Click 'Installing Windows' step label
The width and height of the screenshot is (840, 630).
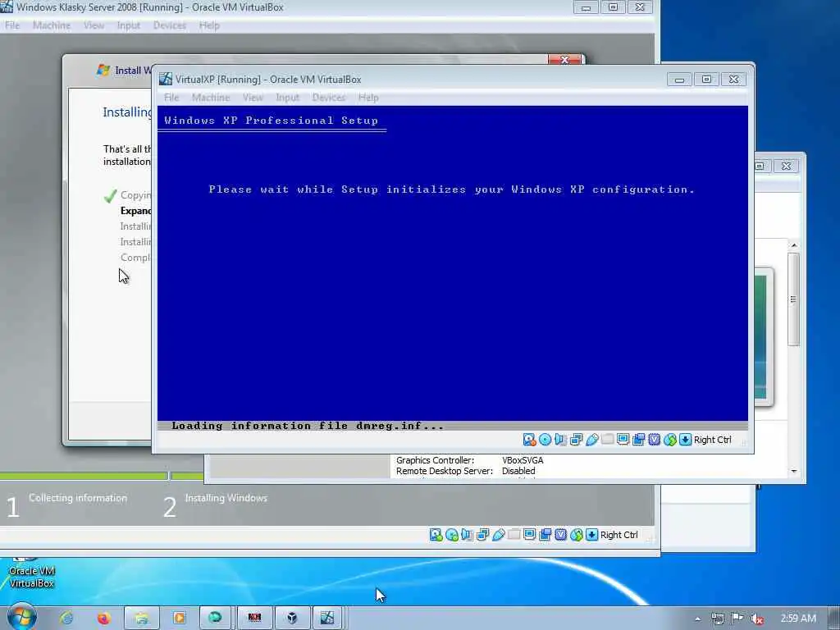coord(226,498)
